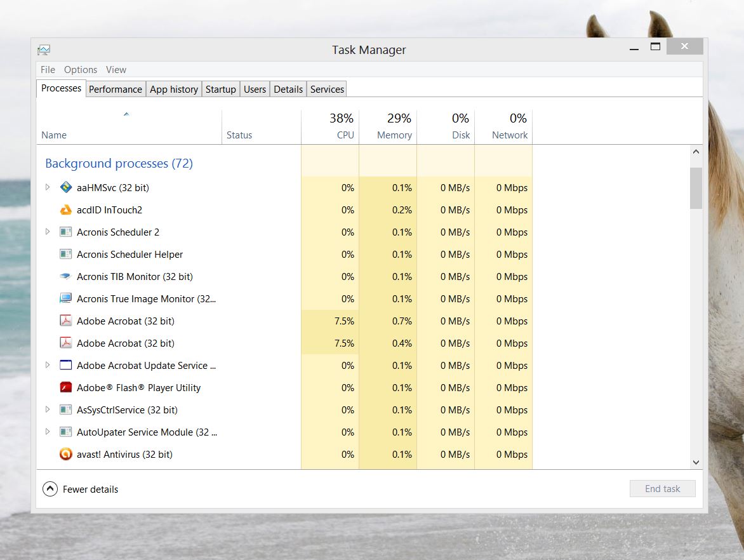The image size is (744, 560).
Task: Maximize the Task Manager window
Action: [655, 46]
